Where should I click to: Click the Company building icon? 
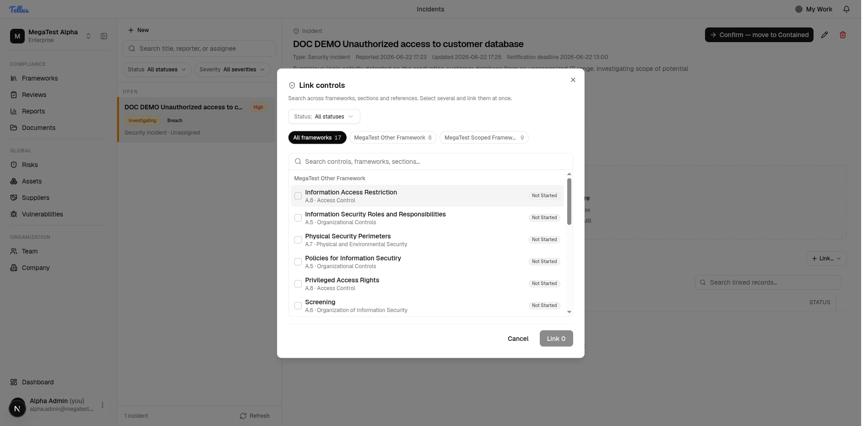(x=14, y=268)
